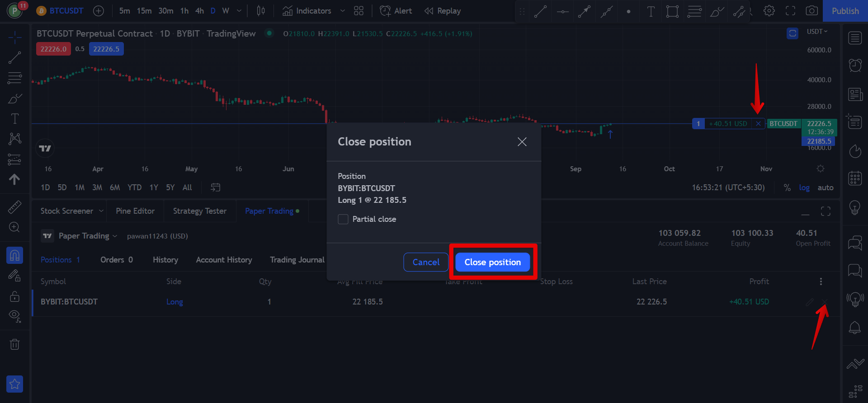Screen dimensions: 868x403
Task: Enter fullscreen mode icon
Action: (x=790, y=11)
